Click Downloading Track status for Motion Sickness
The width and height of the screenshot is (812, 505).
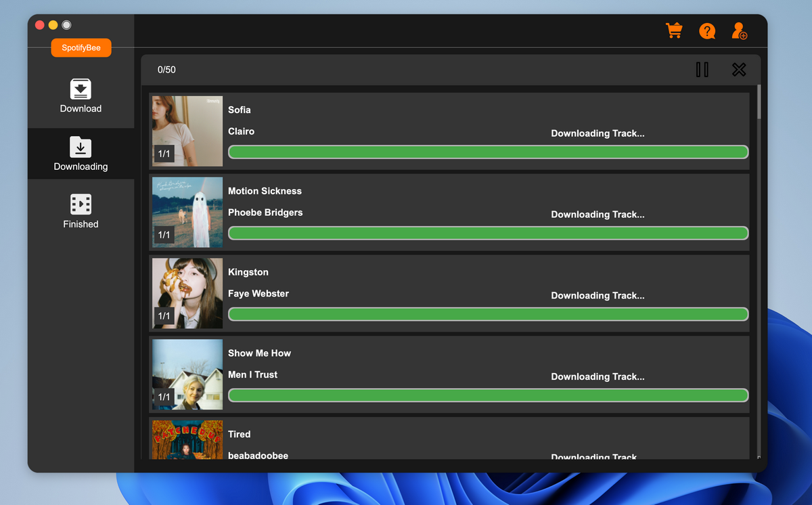coord(597,215)
